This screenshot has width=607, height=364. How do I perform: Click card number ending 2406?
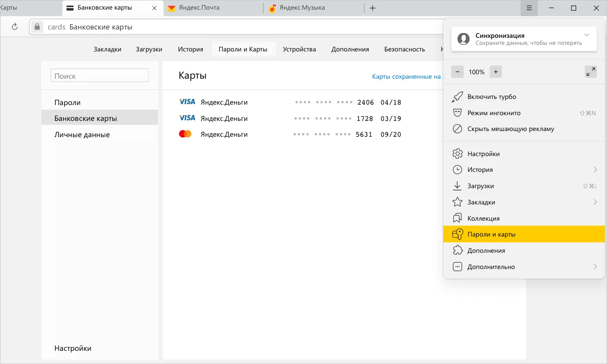pyautogui.click(x=334, y=102)
